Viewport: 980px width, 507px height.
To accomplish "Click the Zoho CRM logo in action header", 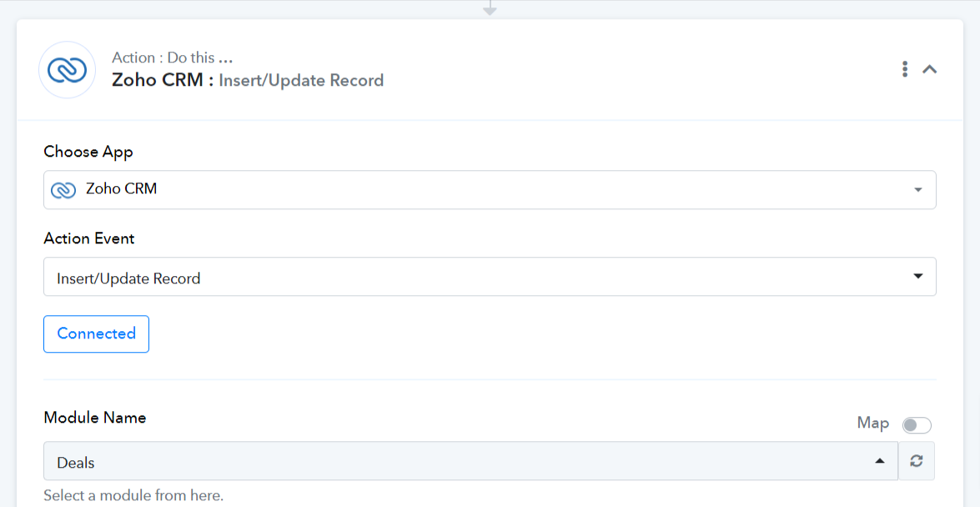I will pyautogui.click(x=67, y=69).
